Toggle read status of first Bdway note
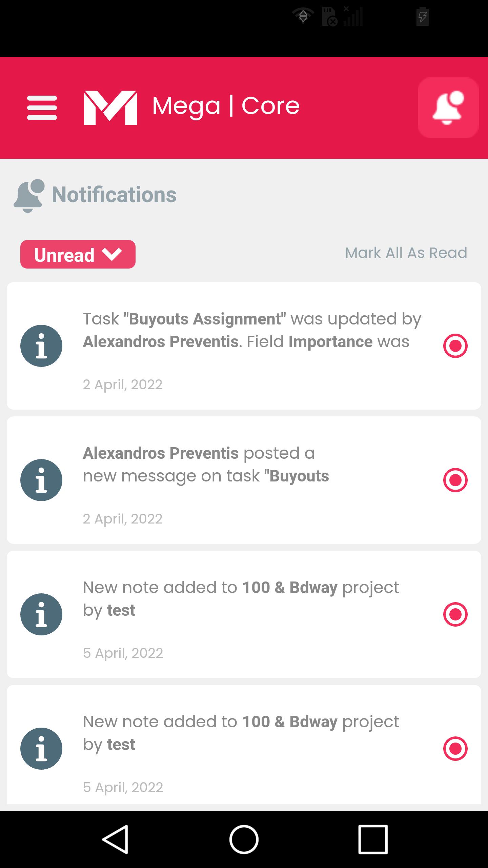 455,614
